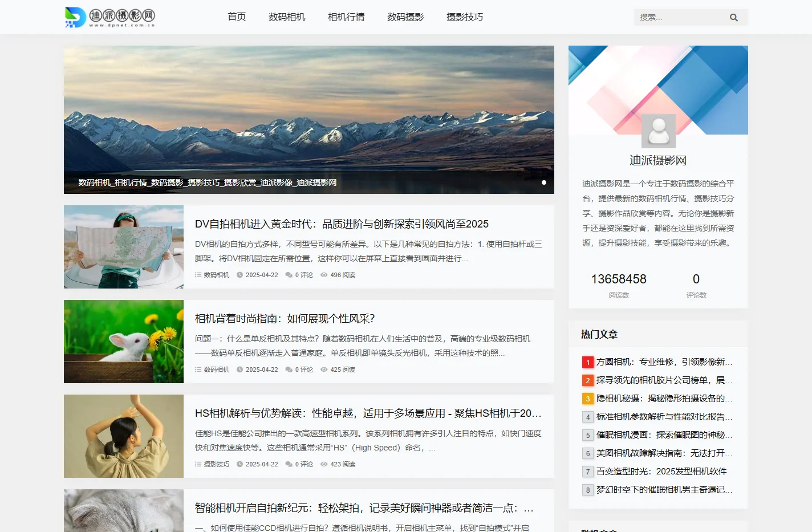Image resolution: width=812 pixels, height=532 pixels.
Task: Open article DV自拍相机进入黄金时代
Action: [x=342, y=224]
